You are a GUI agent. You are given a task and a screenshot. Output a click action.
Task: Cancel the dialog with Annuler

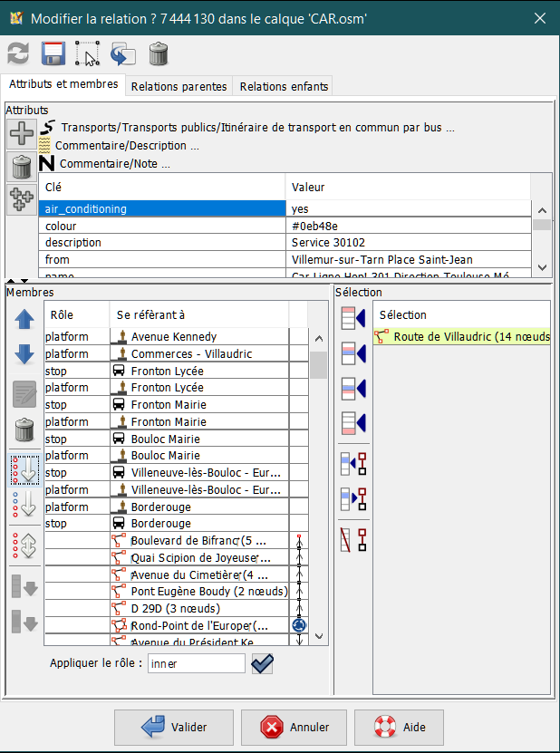point(292,727)
